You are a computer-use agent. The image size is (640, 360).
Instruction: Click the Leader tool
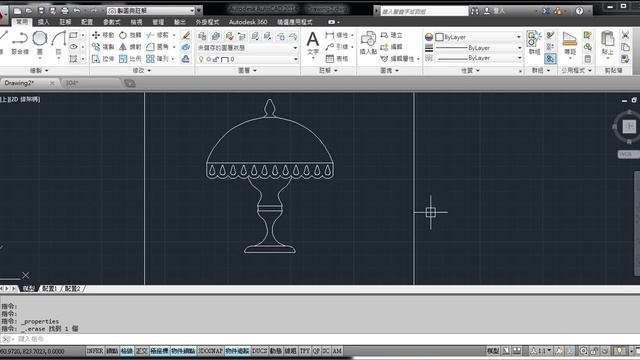[x=338, y=47]
